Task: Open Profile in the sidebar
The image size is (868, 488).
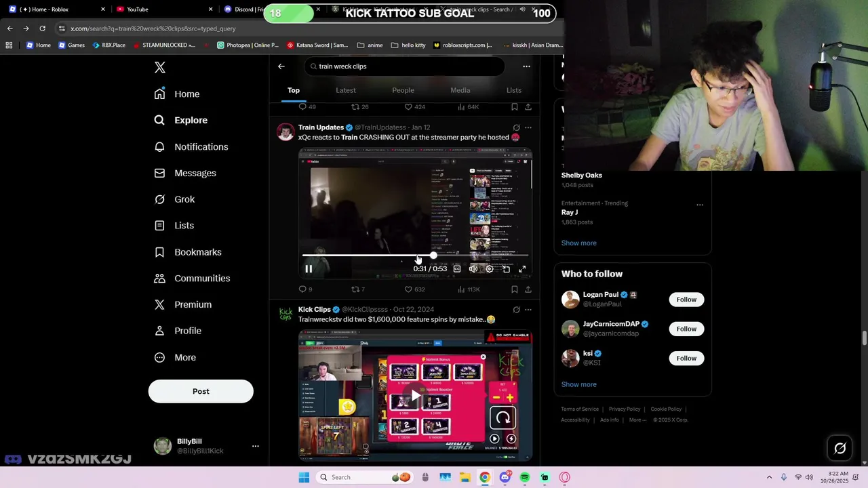Action: pyautogui.click(x=177, y=331)
